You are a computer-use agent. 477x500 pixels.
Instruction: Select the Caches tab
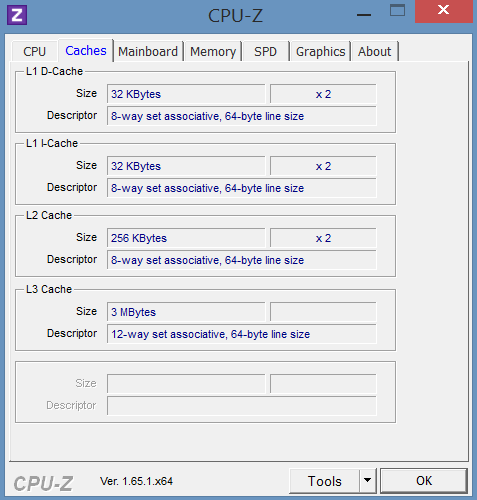86,51
